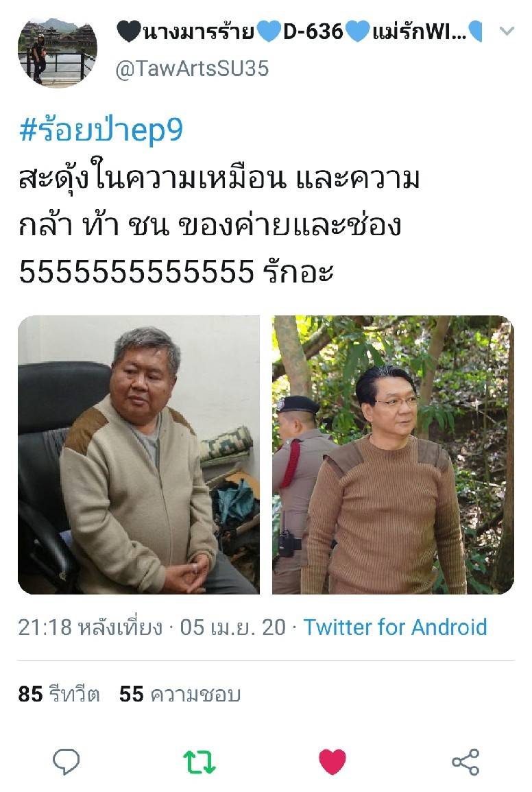Screen dimensions: 532x792
Task: Visit the @TawArtsSU35 handle
Action: pyautogui.click(x=192, y=69)
